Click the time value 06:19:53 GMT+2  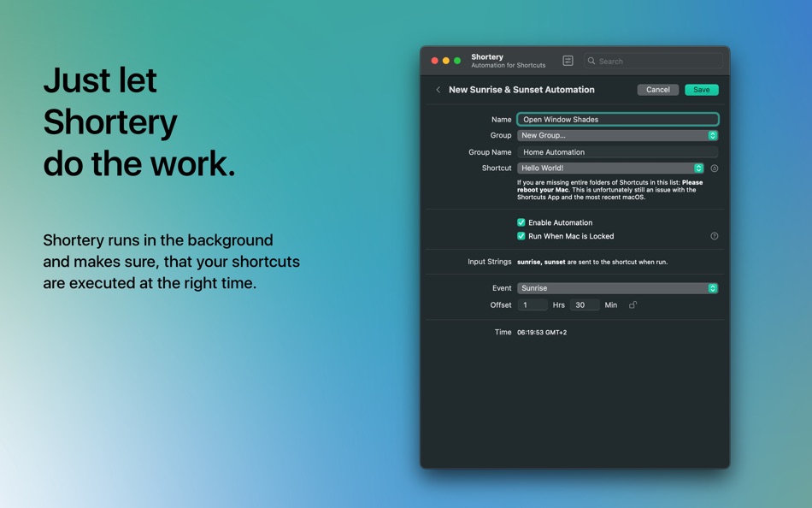point(542,333)
